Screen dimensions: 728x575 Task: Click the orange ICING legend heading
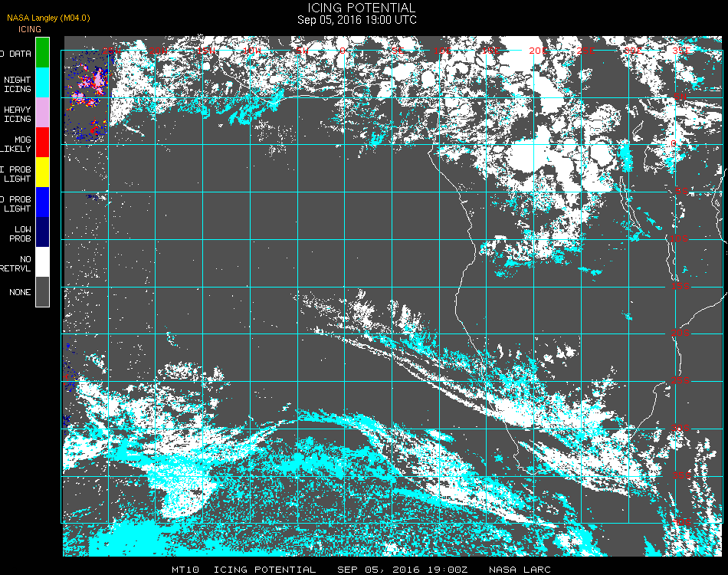(x=30, y=29)
